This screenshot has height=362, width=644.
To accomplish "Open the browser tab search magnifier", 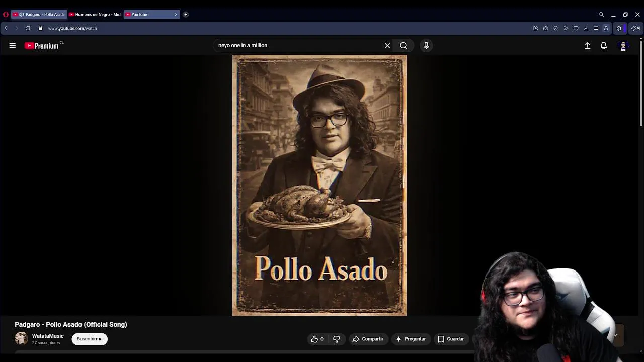I will [601, 15].
